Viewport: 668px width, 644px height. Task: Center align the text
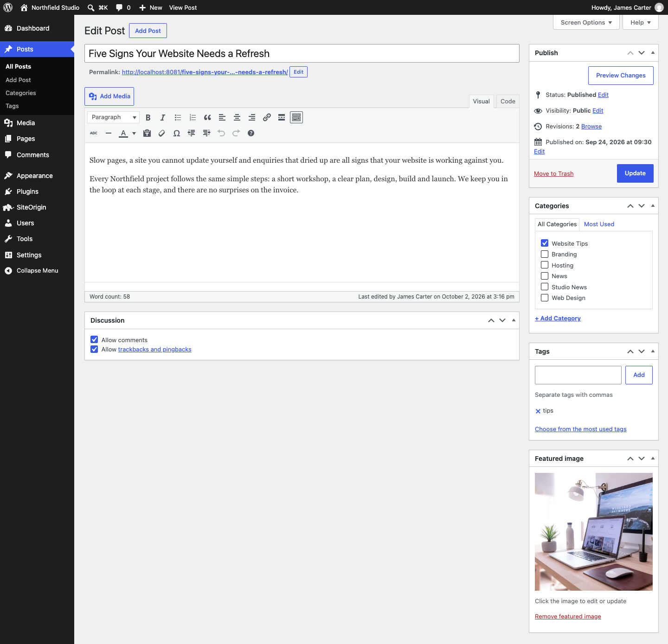[237, 117]
